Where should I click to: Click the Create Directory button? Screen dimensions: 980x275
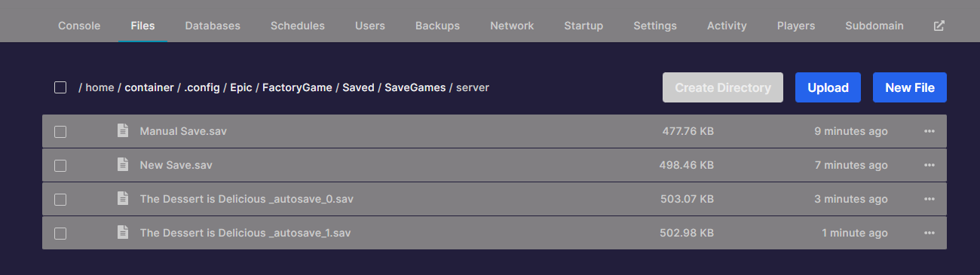pyautogui.click(x=723, y=87)
